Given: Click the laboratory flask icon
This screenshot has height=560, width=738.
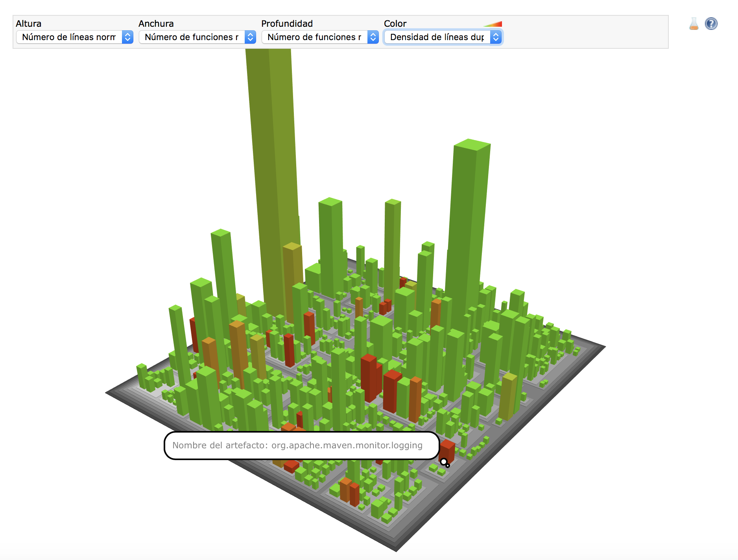Looking at the screenshot, I should click(x=694, y=24).
